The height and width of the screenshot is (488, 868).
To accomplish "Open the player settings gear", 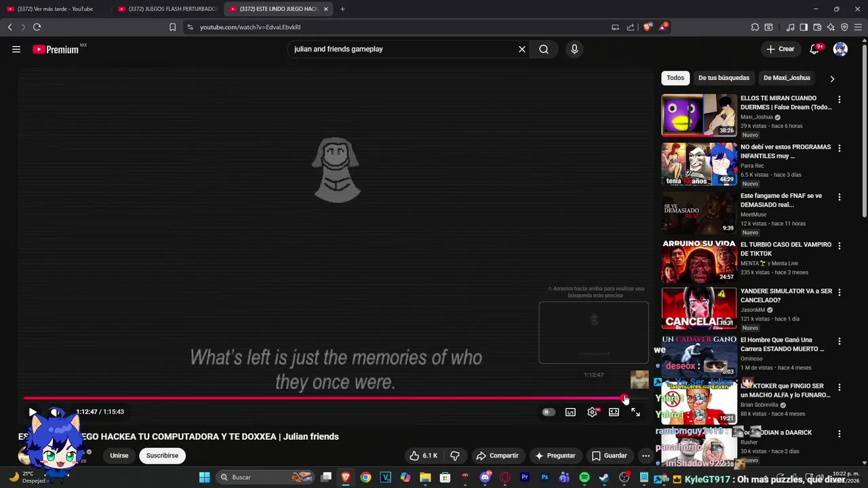I will click(x=592, y=412).
